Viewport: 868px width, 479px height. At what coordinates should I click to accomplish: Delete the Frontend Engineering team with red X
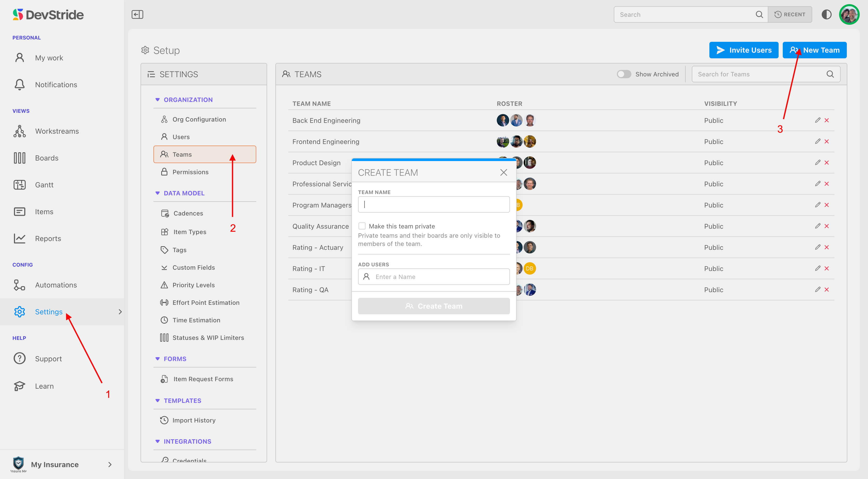click(x=827, y=141)
